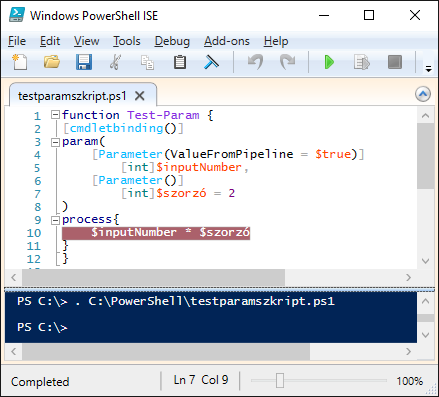
Task: Click the Test-Param function name
Action: tap(163, 115)
